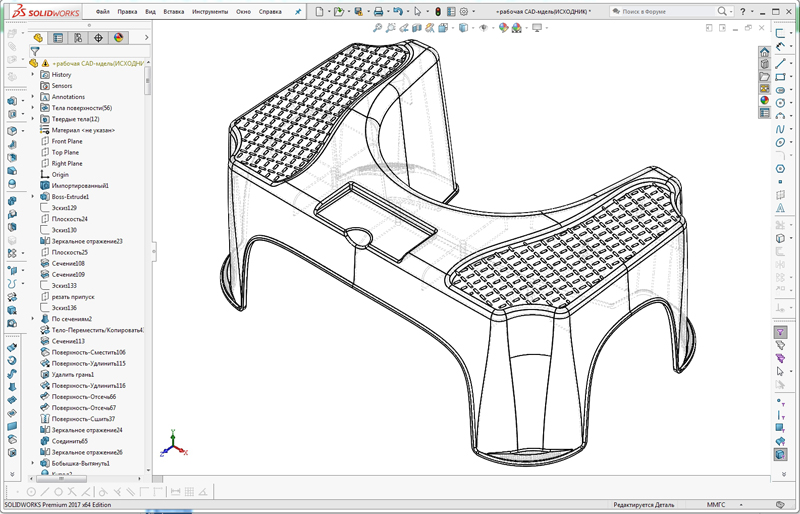Screen dimensions: 800x514
Task: Open dropdown arrow next to Options gear
Action: (x=473, y=11)
